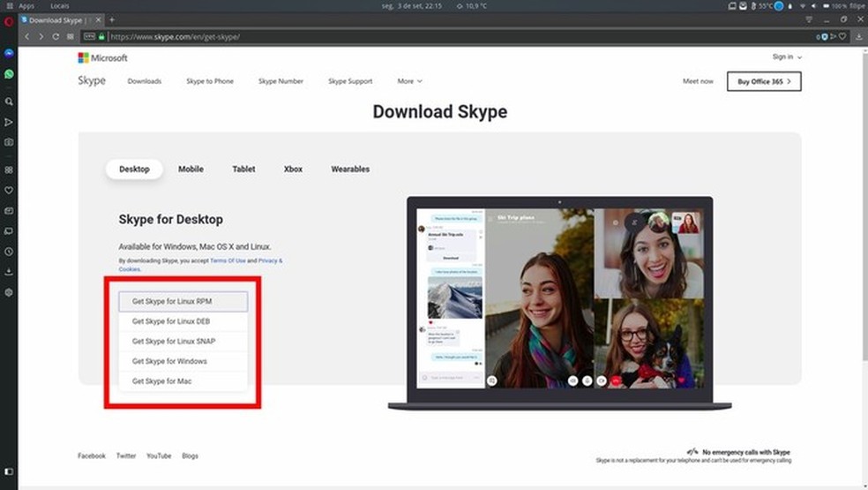Open Speed Dial from the sidebar
Viewport: 868px width, 490px height.
(9, 170)
